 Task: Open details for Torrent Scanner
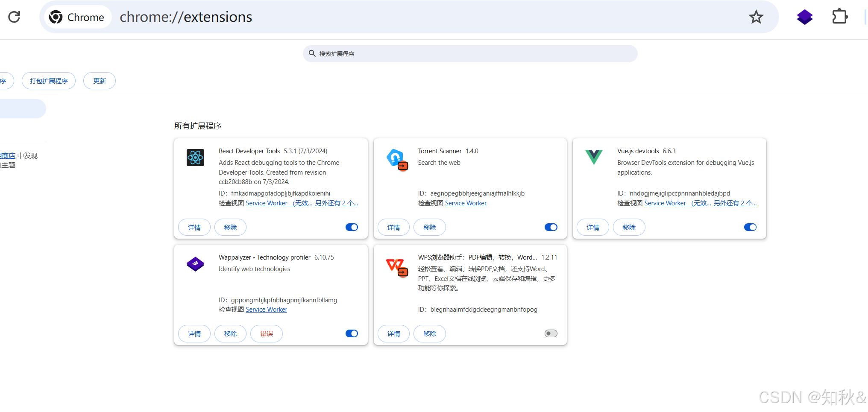[x=393, y=227]
